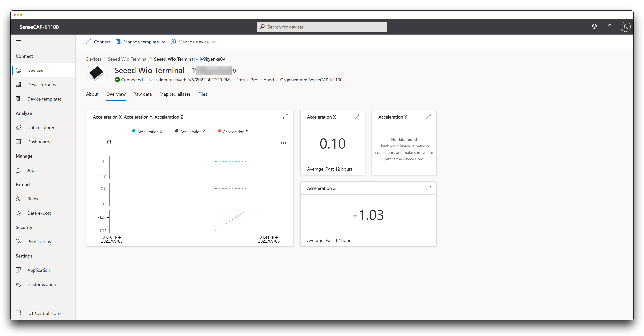The image size is (644, 336).
Task: Click the red Acceleration Z dashed line
Action: pos(231,221)
